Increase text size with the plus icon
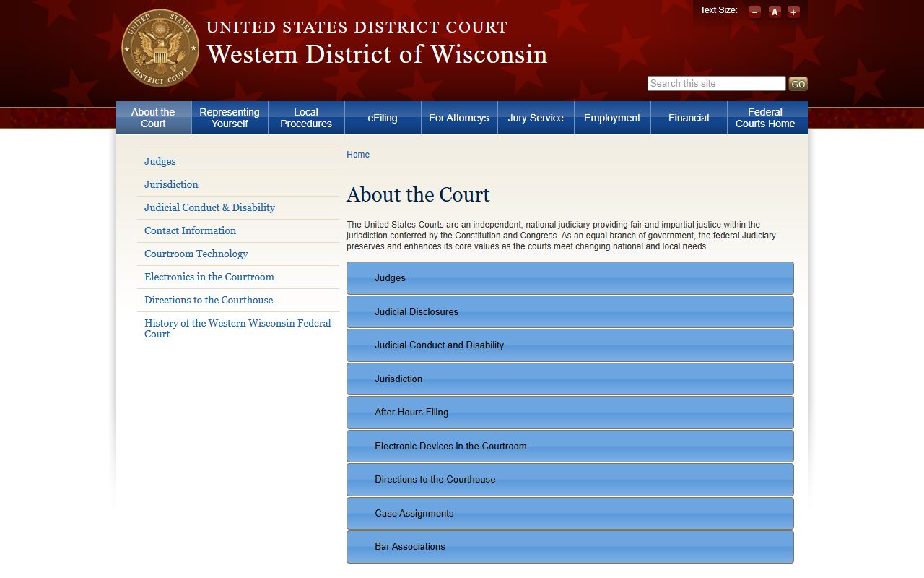Screen dimensions: 924x578 point(793,12)
